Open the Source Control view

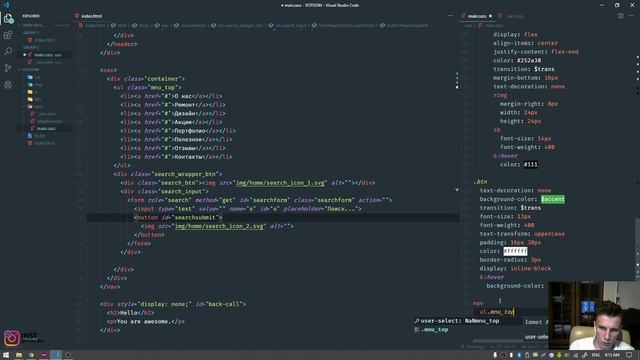coord(8,68)
